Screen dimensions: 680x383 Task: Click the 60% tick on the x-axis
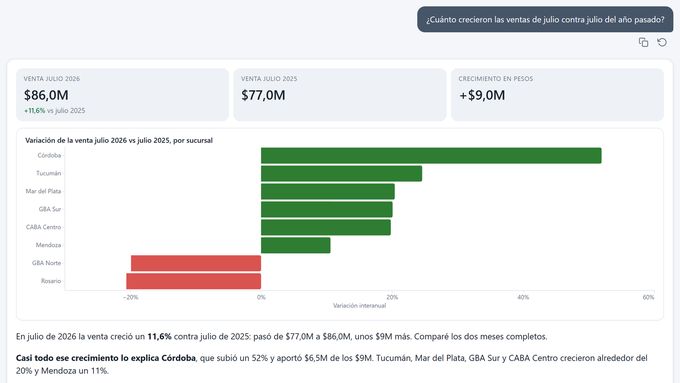[x=648, y=297]
